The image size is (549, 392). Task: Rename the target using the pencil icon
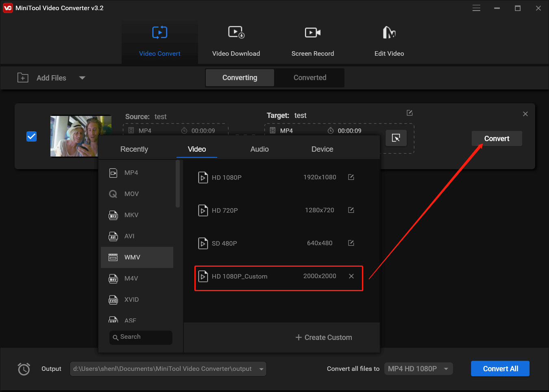[410, 113]
